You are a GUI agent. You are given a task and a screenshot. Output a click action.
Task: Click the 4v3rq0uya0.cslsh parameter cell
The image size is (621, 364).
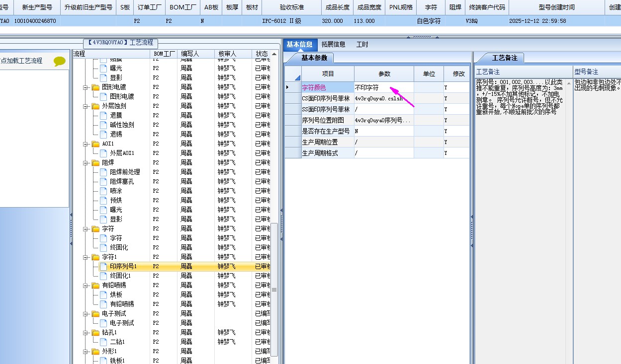pyautogui.click(x=384, y=98)
